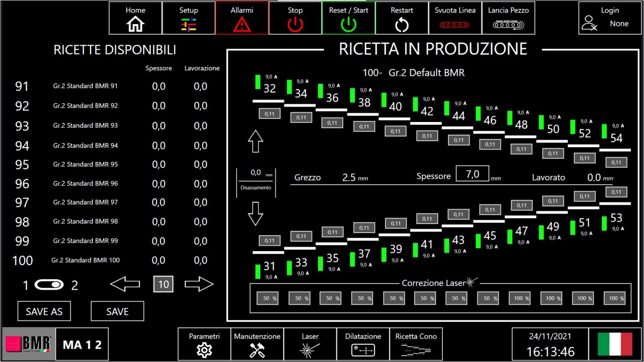Viewport: 644px width, 362px height.
Task: Edit 0,11 value under motor 32
Action: pos(270,114)
